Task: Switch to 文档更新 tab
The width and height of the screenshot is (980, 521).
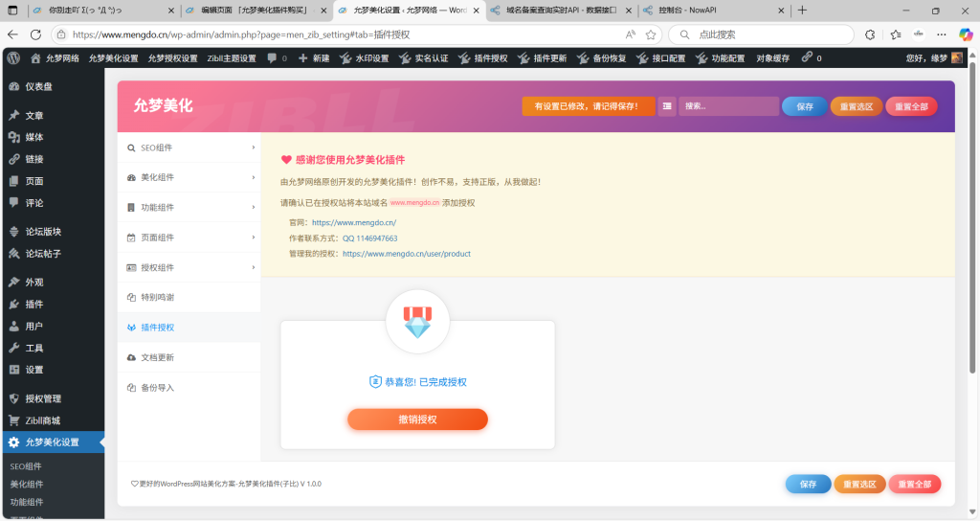Action: coord(189,358)
